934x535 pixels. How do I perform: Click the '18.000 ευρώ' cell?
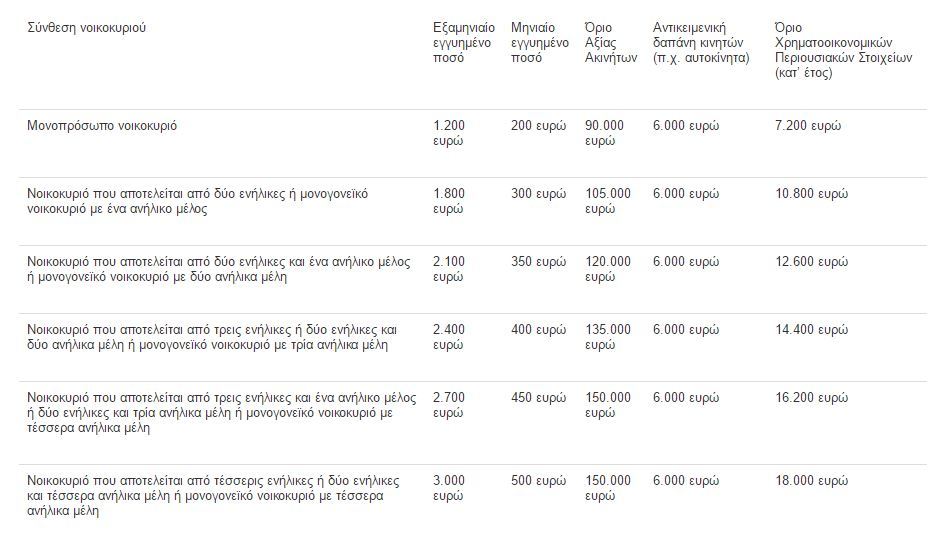(811, 481)
